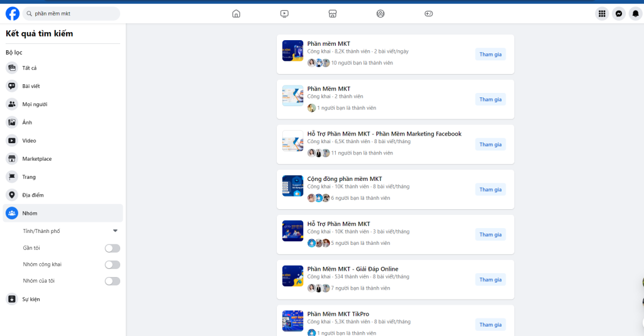Open 'Cộng đồng phần mềm MKT' group title

tap(345, 179)
